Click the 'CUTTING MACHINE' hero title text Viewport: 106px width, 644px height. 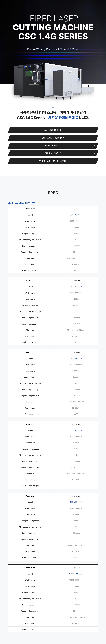tap(53, 27)
